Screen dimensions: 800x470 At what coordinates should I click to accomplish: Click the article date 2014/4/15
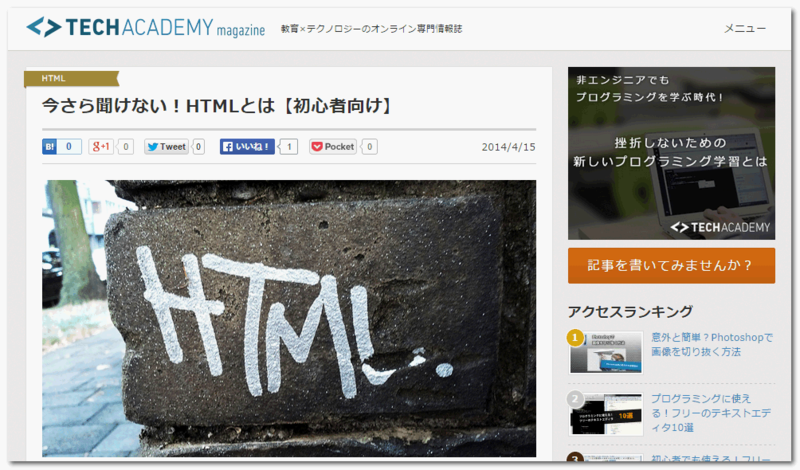[x=508, y=147]
